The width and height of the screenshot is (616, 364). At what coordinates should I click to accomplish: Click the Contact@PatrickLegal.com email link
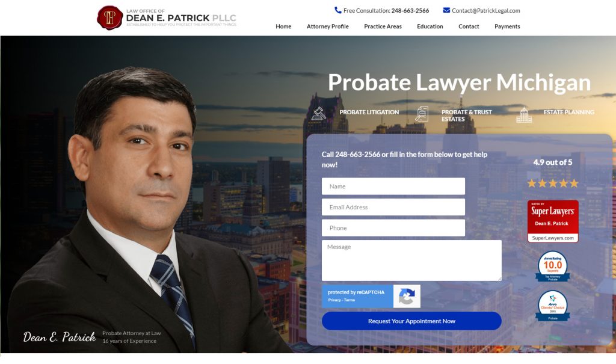click(x=485, y=11)
